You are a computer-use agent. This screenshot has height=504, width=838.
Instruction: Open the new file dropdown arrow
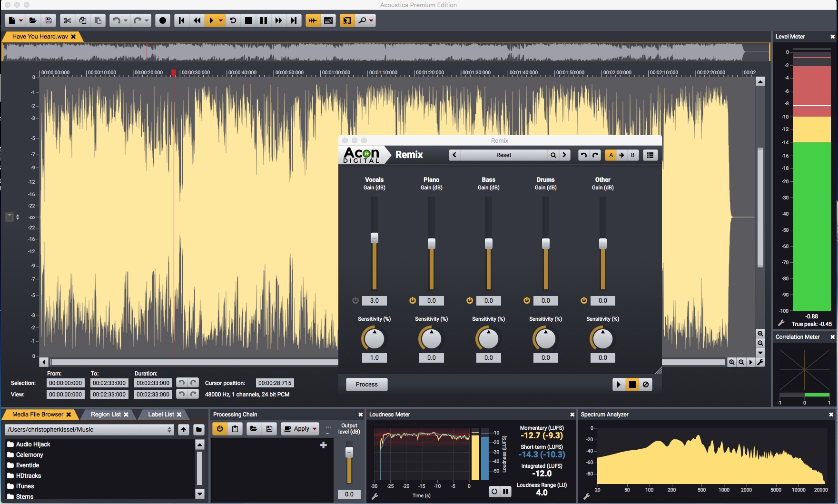pyautogui.click(x=21, y=20)
